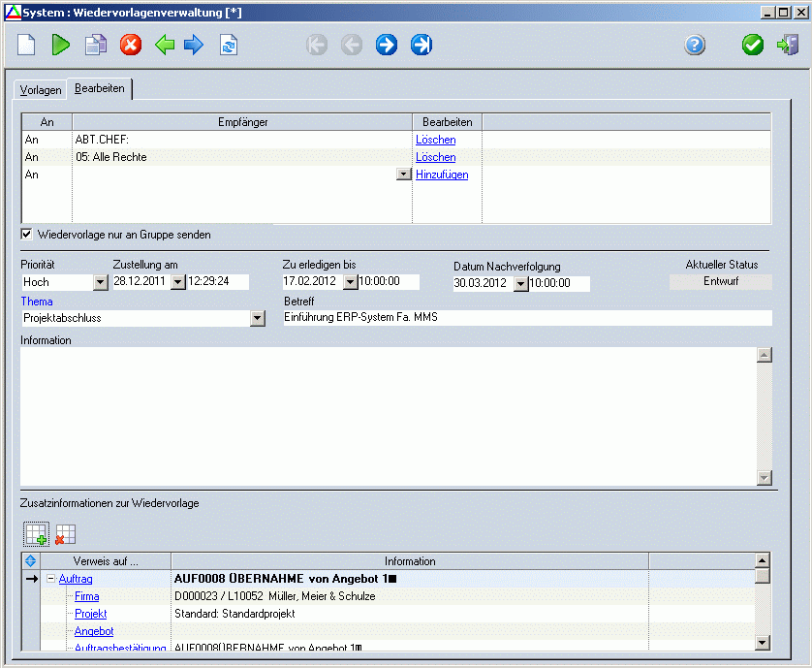Click Löschen for ABT.CHEF recipient
The height and width of the screenshot is (668, 812).
pyautogui.click(x=435, y=140)
